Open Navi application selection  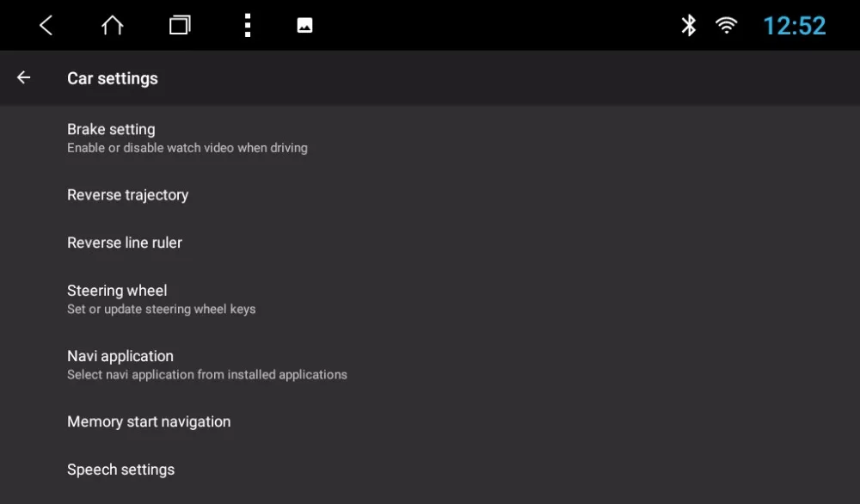tap(430, 365)
